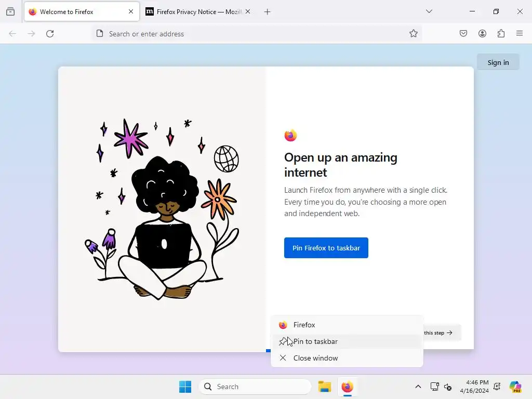The width and height of the screenshot is (532, 399).
Task: Open the network status tray icon
Action: click(435, 387)
